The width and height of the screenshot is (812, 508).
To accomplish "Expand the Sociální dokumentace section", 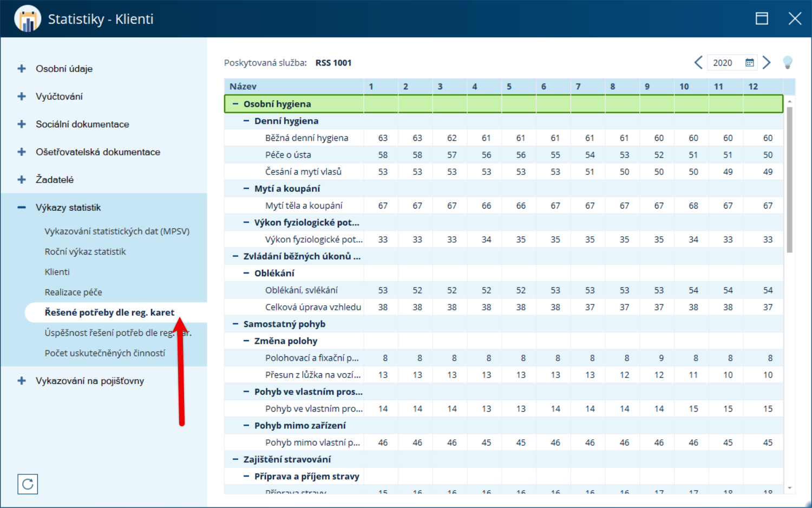I will 22,124.
